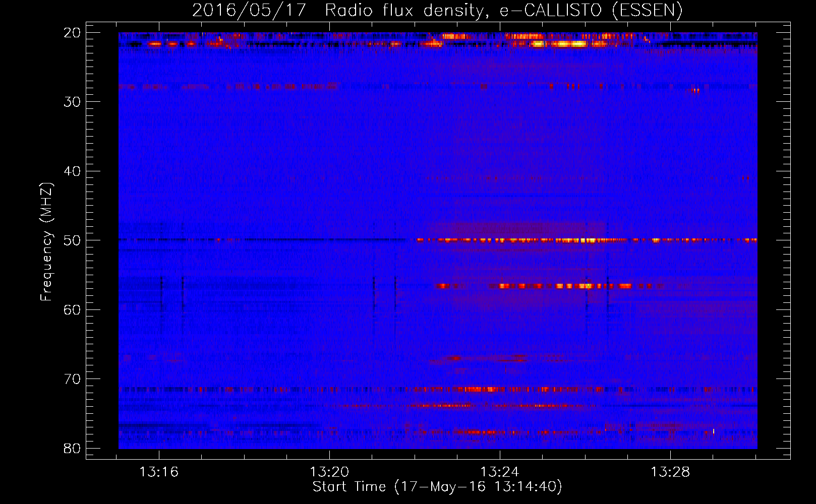Click the 'Start Time (17-May-16 13:14:40)' label
The image size is (816, 504).
[x=437, y=487]
